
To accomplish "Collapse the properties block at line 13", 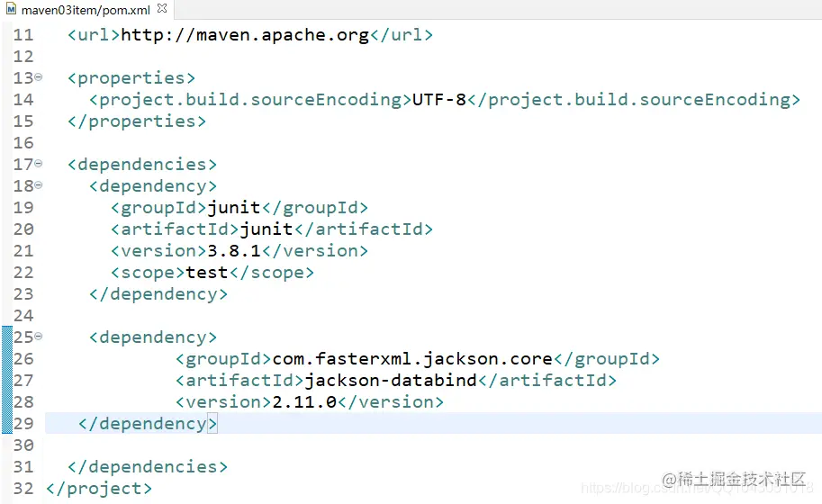I will 39,77.
